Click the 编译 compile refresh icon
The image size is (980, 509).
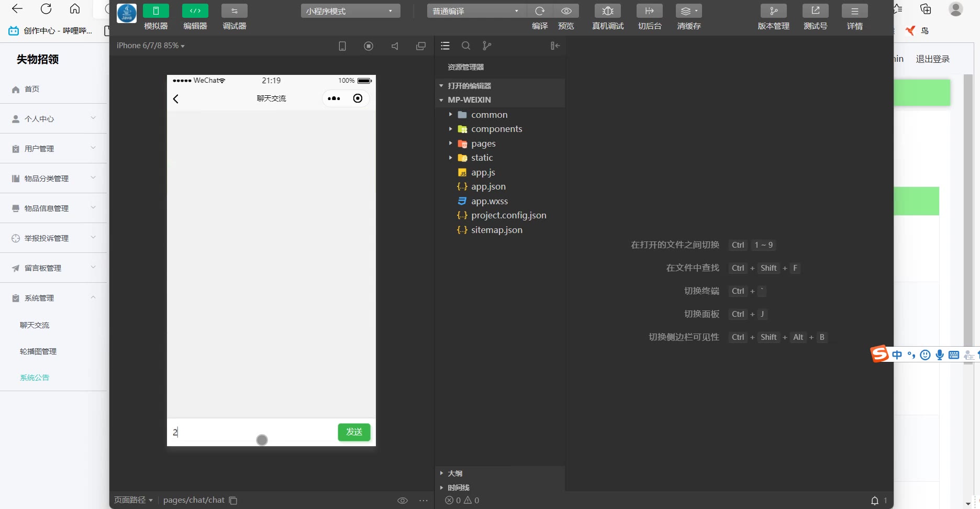coord(540,11)
